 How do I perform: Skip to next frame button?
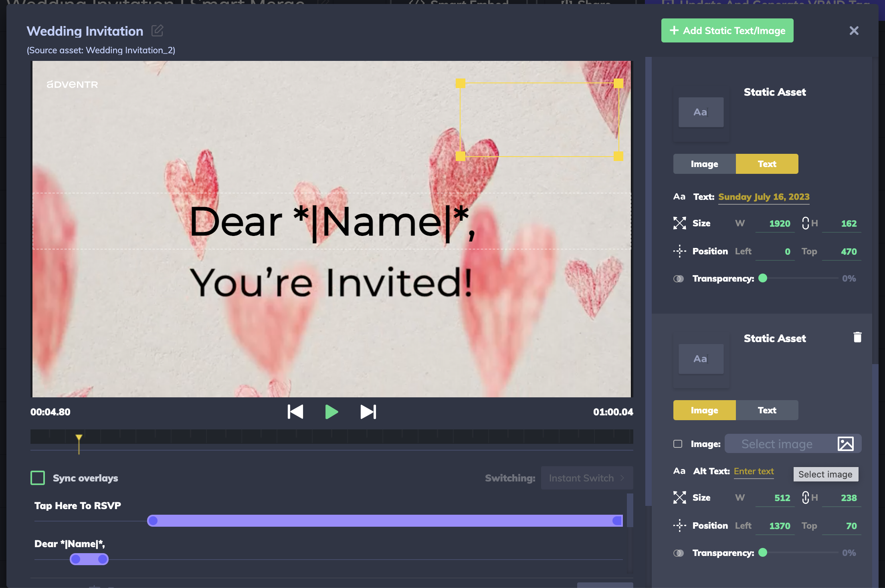coord(368,412)
